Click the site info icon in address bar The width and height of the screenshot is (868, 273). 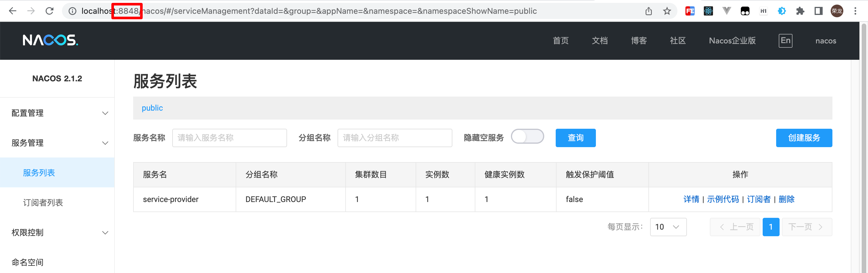[x=72, y=11]
